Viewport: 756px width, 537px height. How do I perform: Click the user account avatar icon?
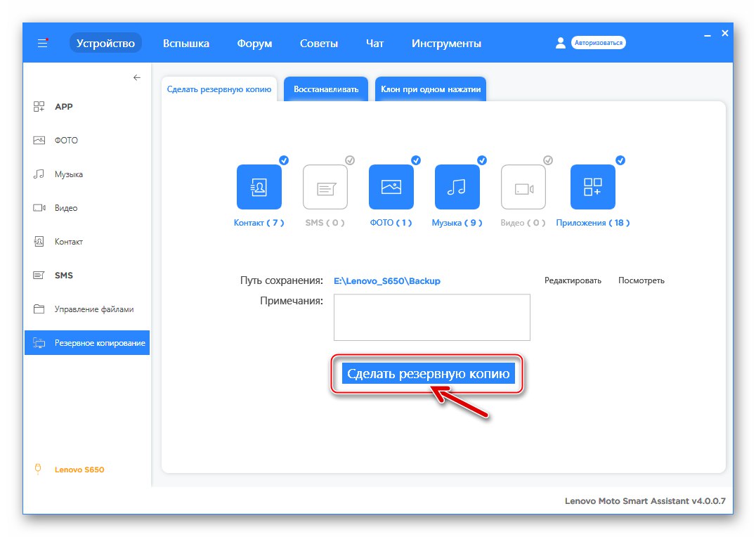[560, 43]
